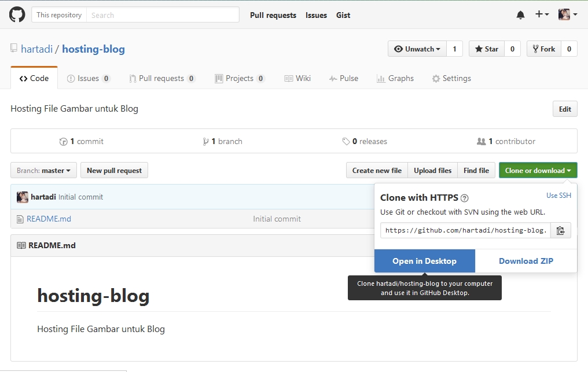Click Create new file
Screen dimensions: 588x372
coord(377,170)
